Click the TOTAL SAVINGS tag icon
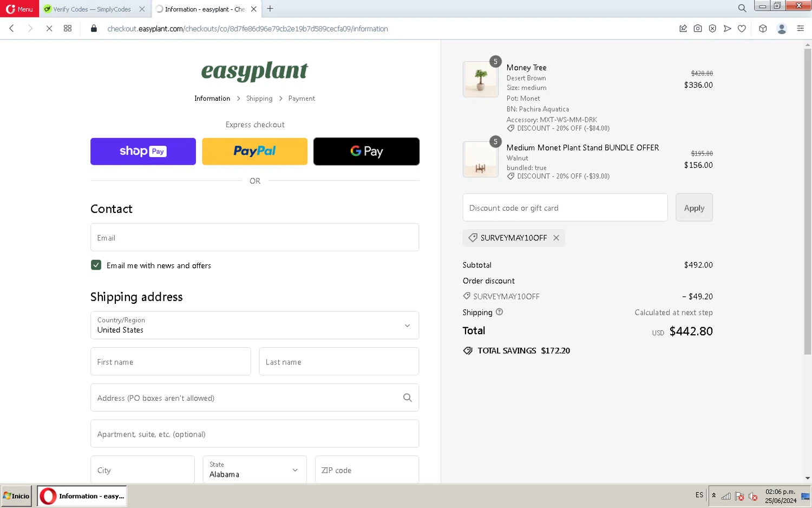 pyautogui.click(x=468, y=351)
